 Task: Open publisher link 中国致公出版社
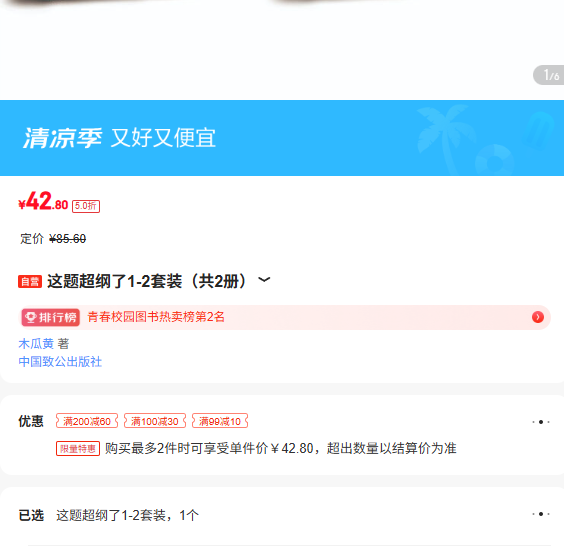pos(60,362)
